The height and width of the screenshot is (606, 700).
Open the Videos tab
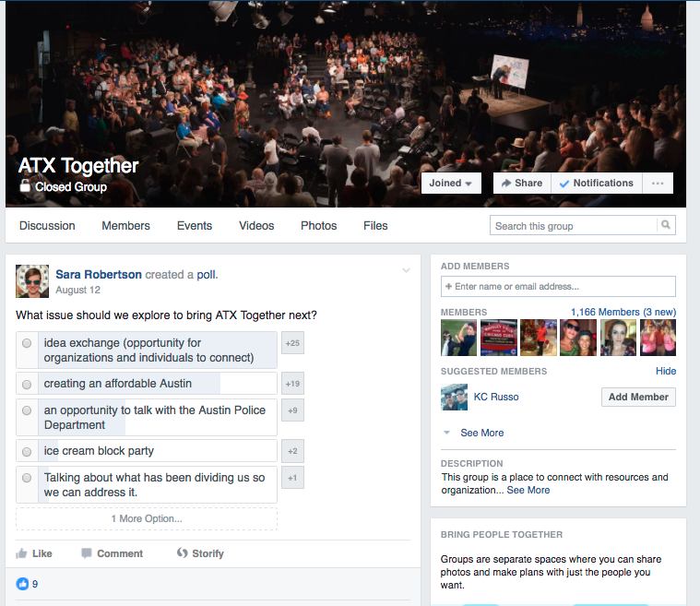[256, 225]
